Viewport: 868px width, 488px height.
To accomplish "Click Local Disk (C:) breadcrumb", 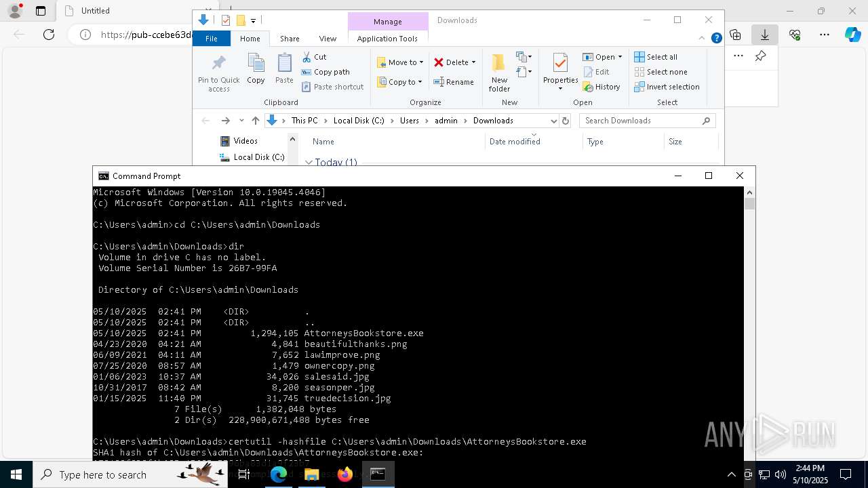I will pyautogui.click(x=359, y=121).
